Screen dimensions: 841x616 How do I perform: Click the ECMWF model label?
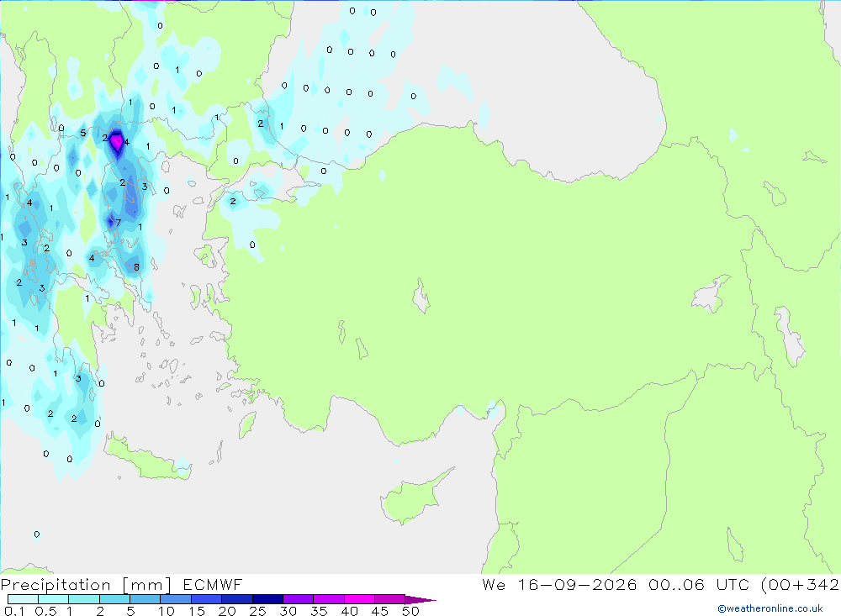coord(213,584)
